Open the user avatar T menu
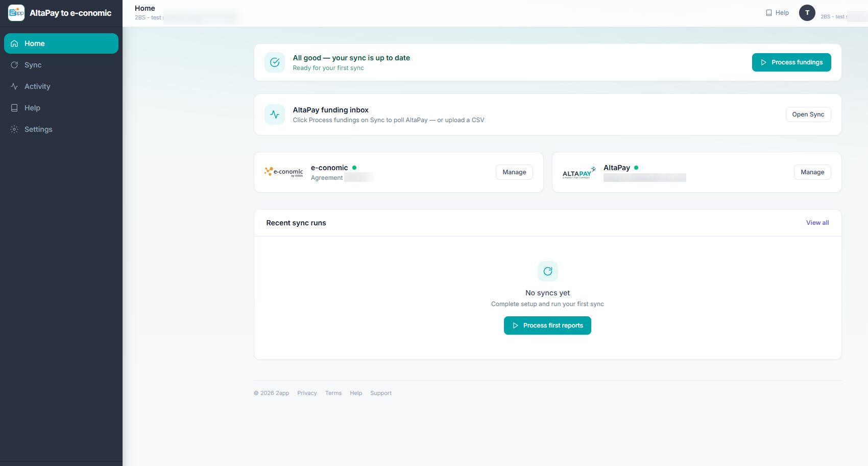The image size is (868, 466). [x=807, y=13]
